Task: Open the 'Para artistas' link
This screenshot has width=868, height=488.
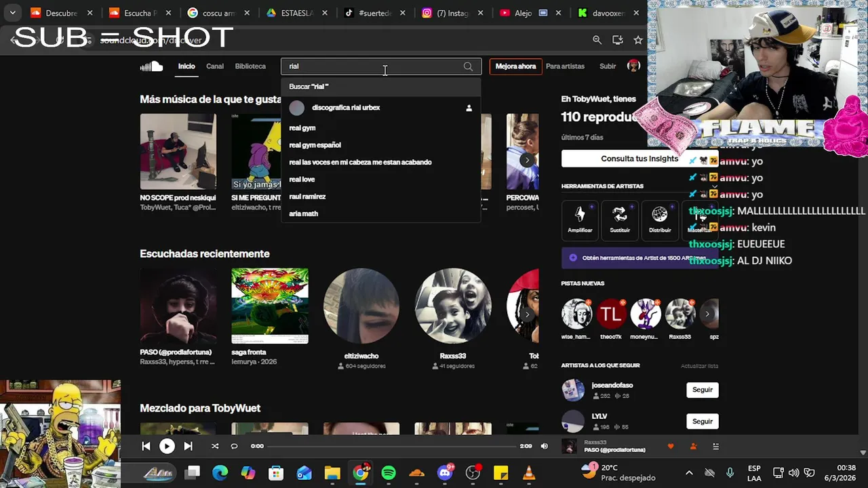Action: [x=565, y=66]
